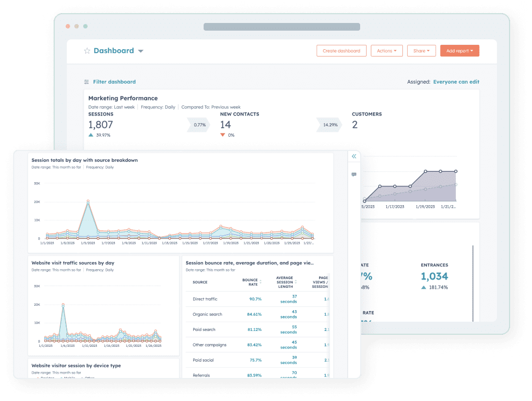Click the Entrances value 1,034
532x401 pixels.
coord(434,276)
